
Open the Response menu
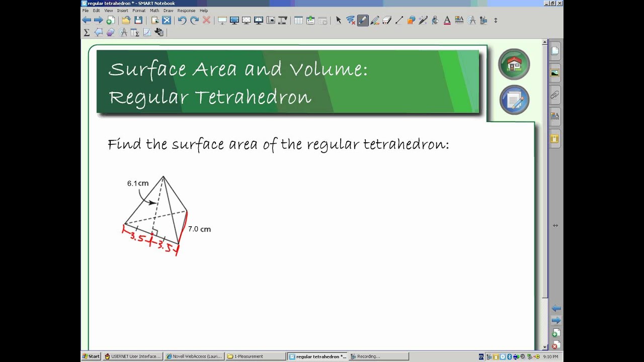click(x=186, y=11)
